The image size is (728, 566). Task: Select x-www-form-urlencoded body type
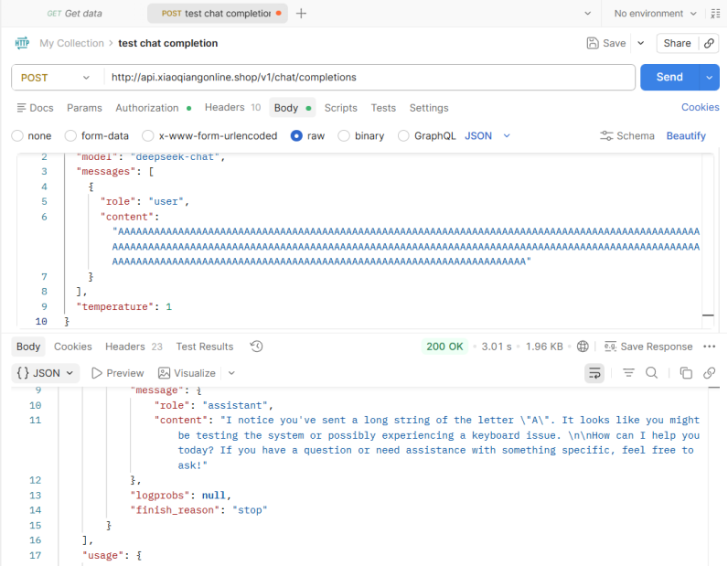click(x=147, y=135)
